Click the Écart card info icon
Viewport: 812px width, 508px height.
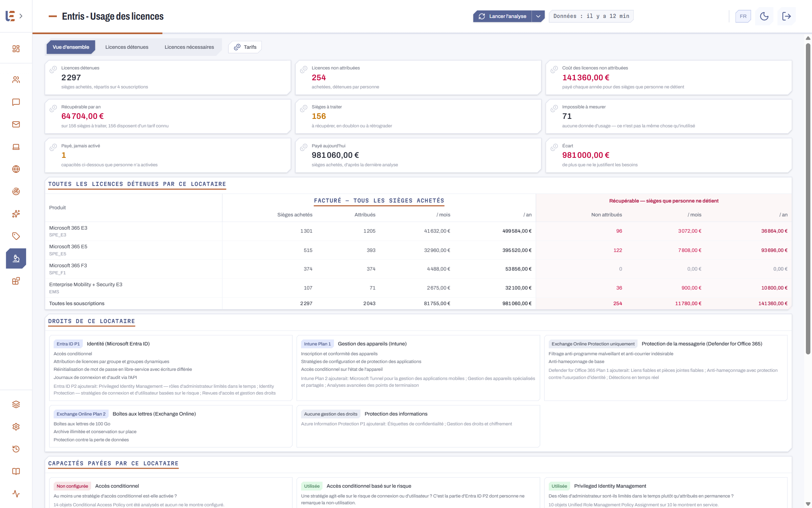[554, 147]
